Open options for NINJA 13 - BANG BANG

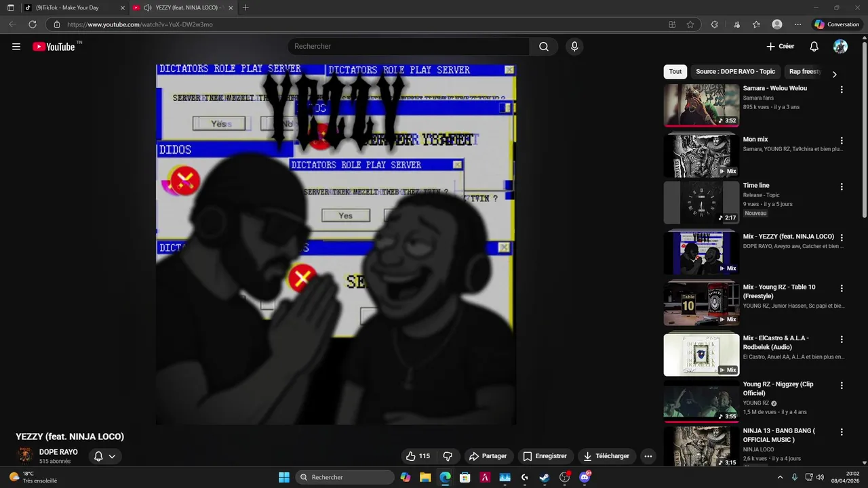tap(842, 432)
